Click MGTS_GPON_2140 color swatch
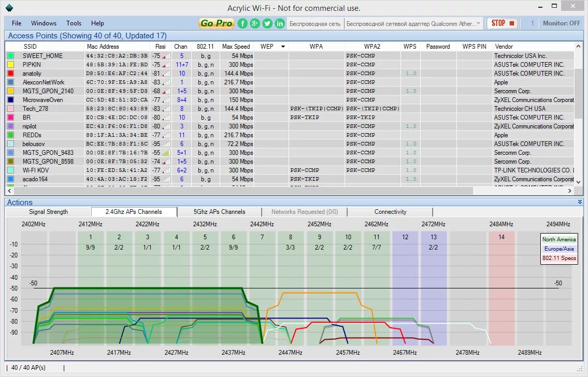This screenshot has height=377, width=588. click(x=10, y=91)
